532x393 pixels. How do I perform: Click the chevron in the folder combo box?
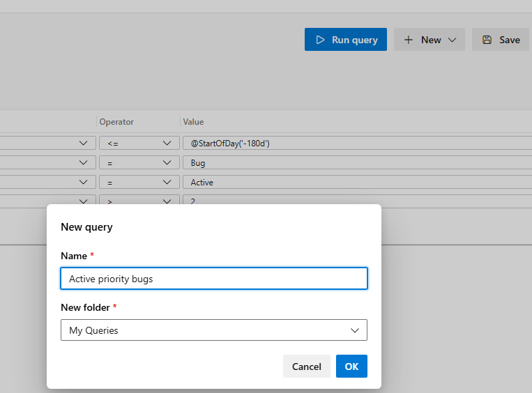click(355, 330)
